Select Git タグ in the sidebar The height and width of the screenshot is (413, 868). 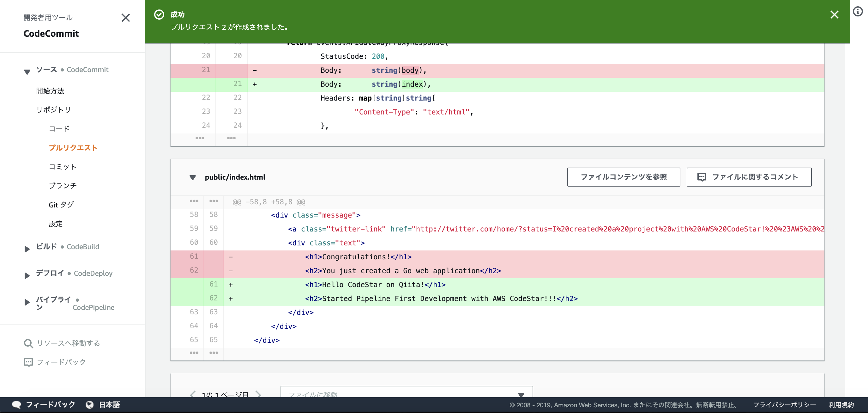[61, 205]
